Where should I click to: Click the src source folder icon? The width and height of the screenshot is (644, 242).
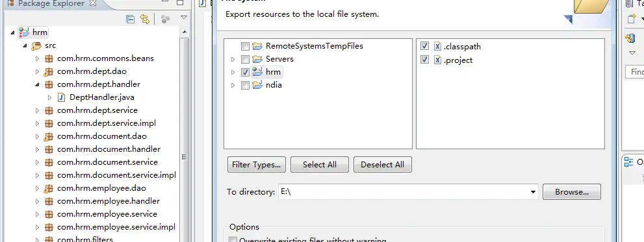(36, 45)
